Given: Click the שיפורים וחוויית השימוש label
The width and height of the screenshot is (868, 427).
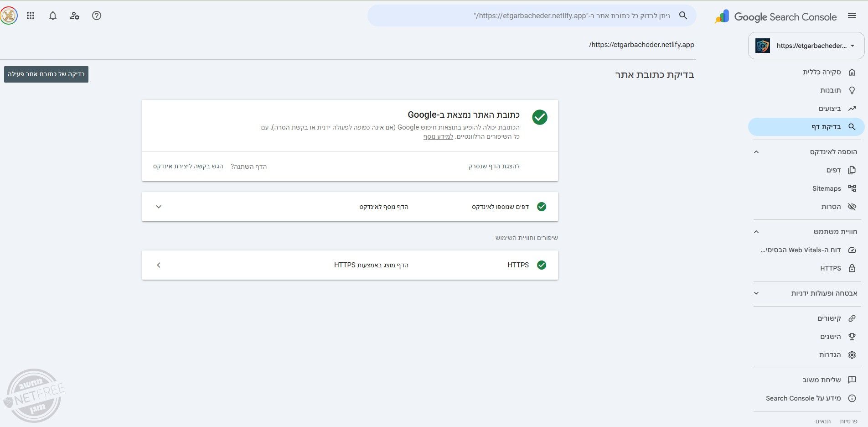Looking at the screenshot, I should click(x=527, y=238).
